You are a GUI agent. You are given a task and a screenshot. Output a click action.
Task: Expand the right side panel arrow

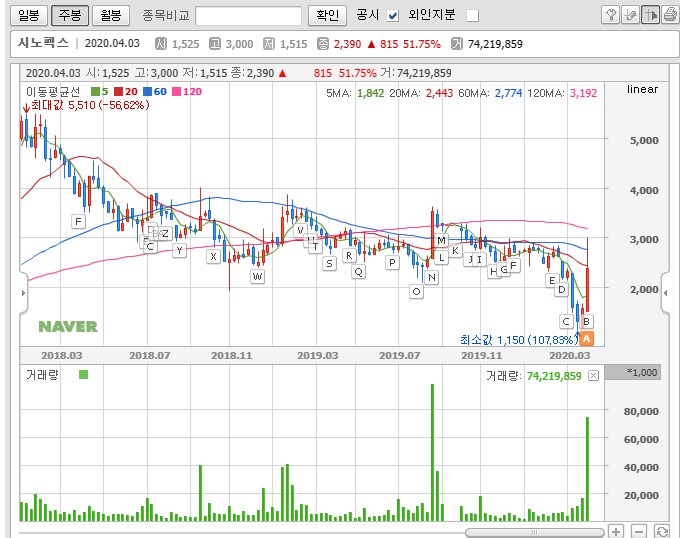pyautogui.click(x=665, y=293)
